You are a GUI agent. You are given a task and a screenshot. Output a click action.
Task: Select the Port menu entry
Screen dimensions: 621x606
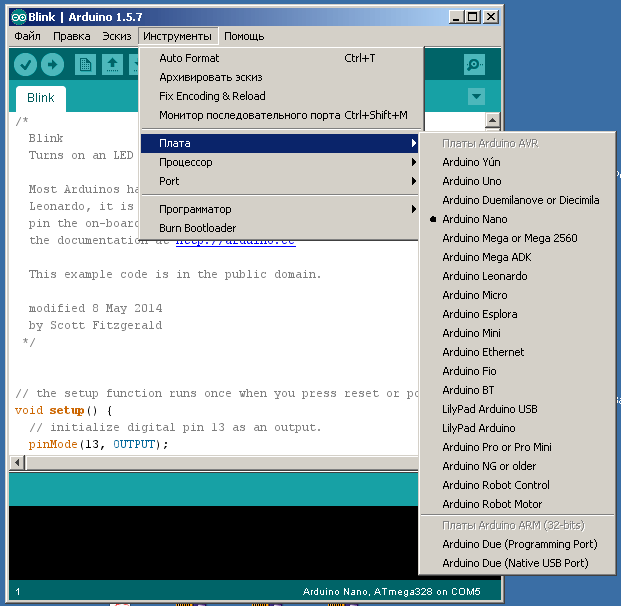[280, 181]
